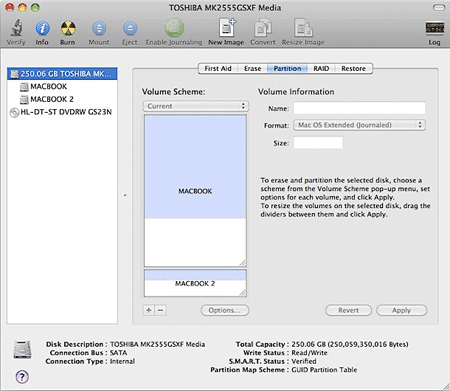Select MACBOOK 2 volume in sidebar
The height and width of the screenshot is (391, 450).
click(x=62, y=99)
